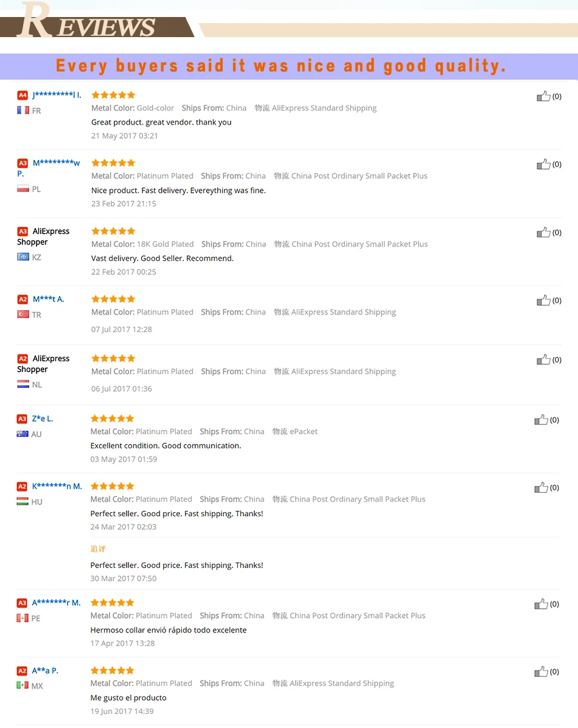Click reviewer name K********n M.
The image size is (578, 728).
(x=57, y=486)
